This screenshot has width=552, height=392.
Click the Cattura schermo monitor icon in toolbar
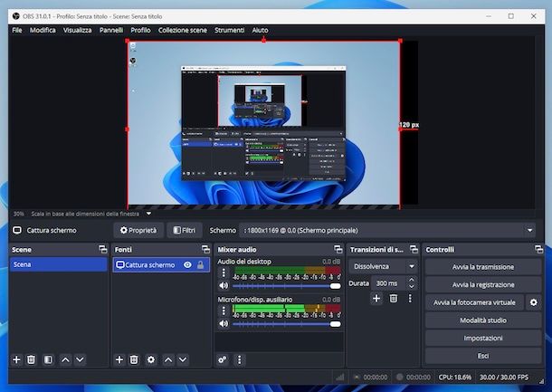coord(17,230)
